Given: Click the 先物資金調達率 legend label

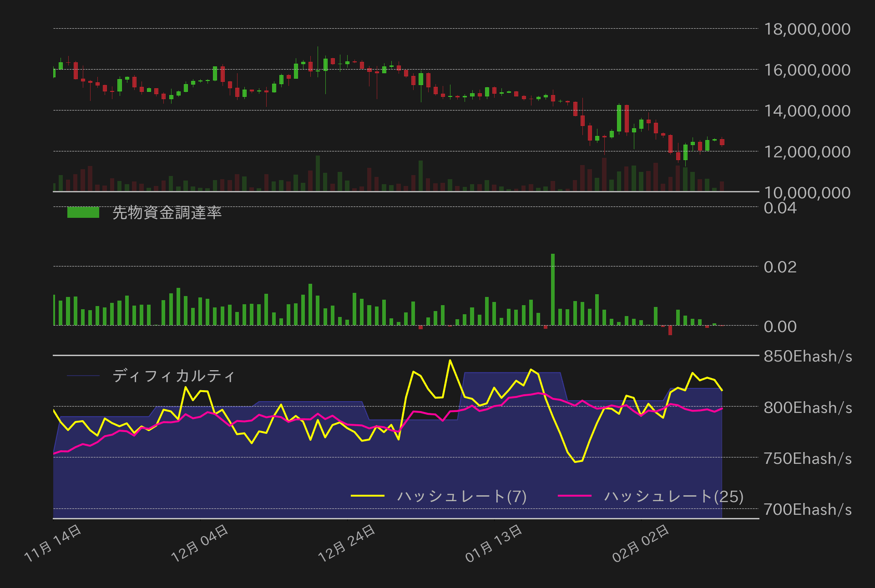Looking at the screenshot, I should coord(167,212).
